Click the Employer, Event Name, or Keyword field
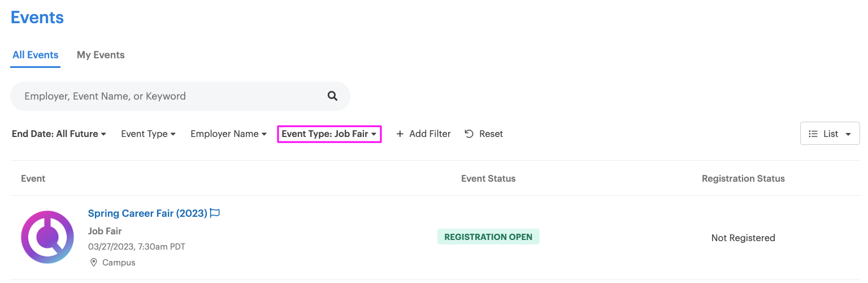 (x=180, y=96)
